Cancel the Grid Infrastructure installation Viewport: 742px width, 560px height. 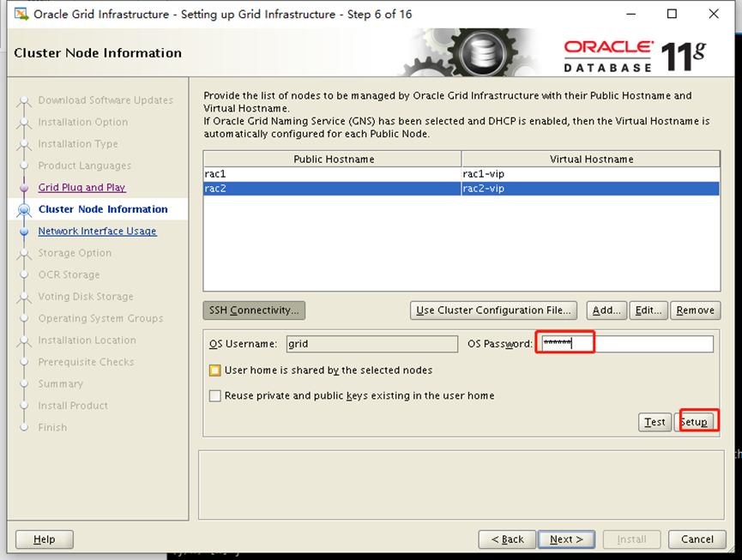pyautogui.click(x=697, y=539)
